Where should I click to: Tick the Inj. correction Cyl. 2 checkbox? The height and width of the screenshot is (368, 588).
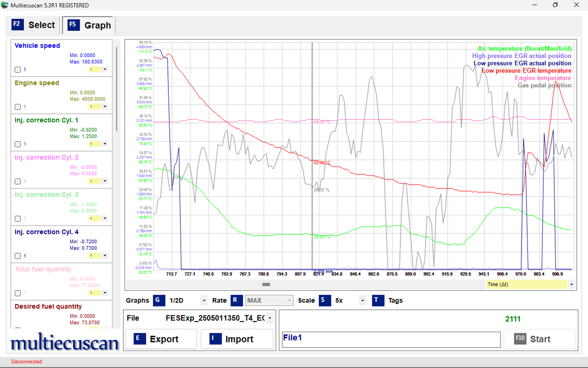(x=18, y=181)
